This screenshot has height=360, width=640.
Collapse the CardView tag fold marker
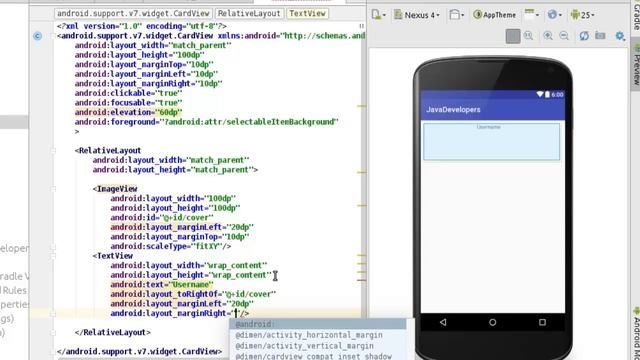(53, 36)
